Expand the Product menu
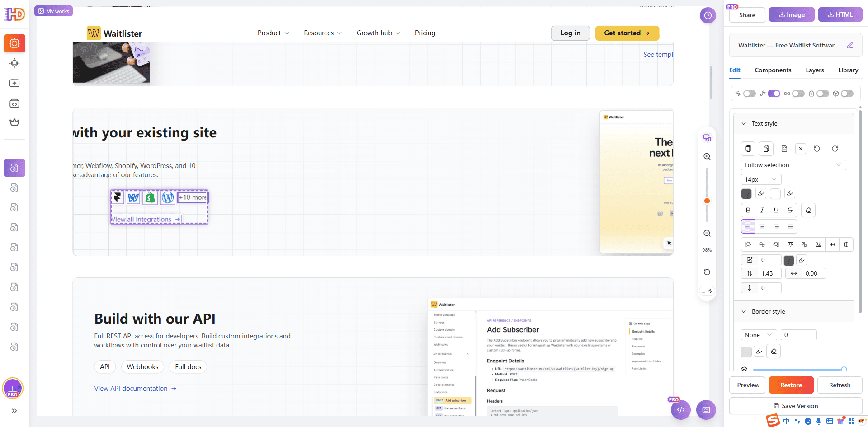The image size is (868, 427). 273,33
